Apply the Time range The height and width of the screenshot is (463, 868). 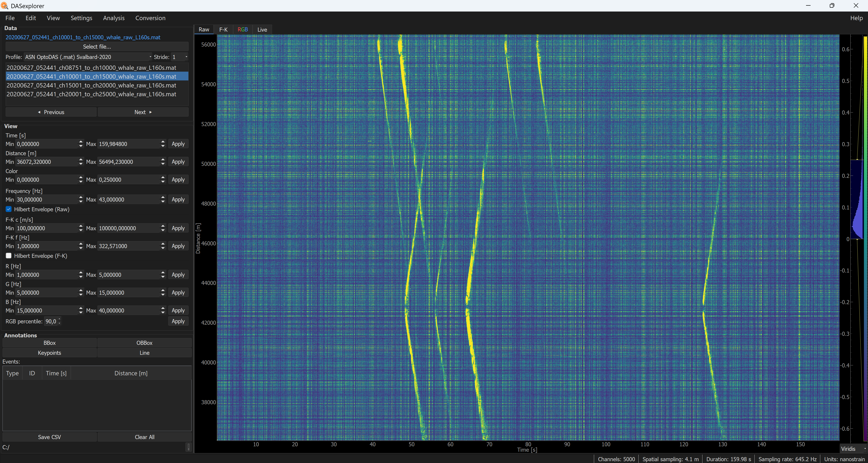178,144
